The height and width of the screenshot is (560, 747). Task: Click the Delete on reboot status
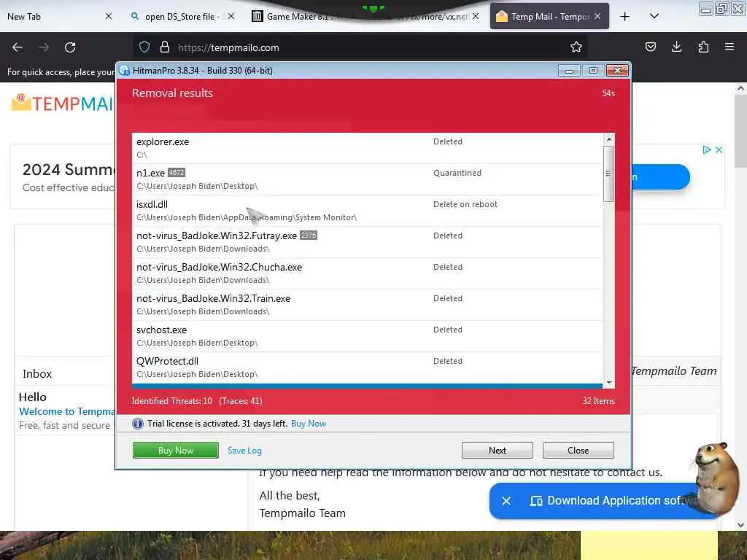coord(465,204)
